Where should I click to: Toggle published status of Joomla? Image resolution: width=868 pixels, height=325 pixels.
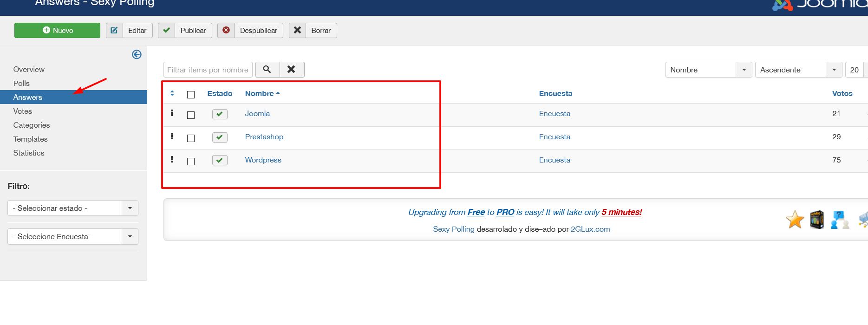[220, 114]
